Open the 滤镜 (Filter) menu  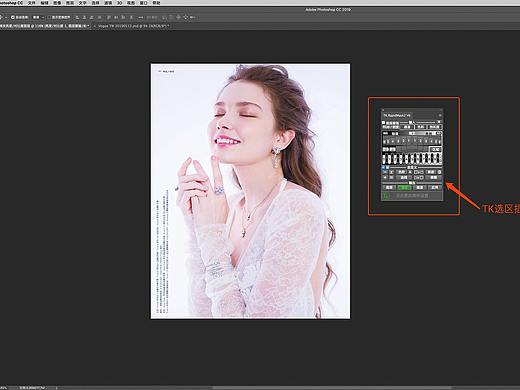coord(108,3)
